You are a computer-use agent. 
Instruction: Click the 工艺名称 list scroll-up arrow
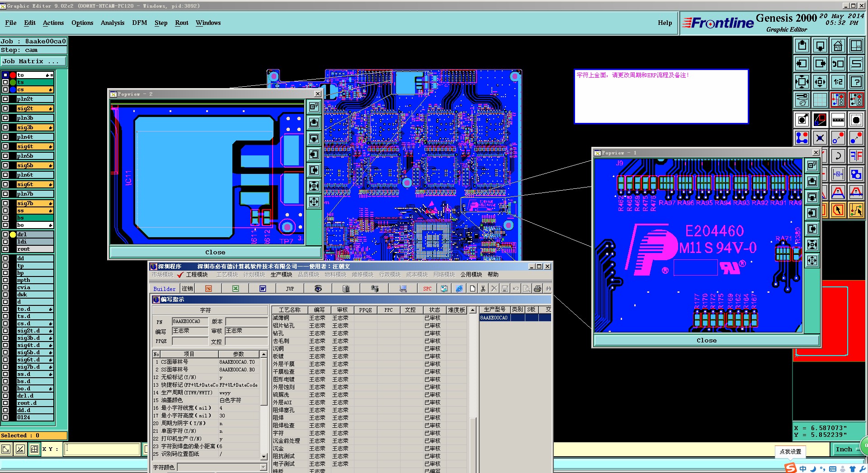473,310
